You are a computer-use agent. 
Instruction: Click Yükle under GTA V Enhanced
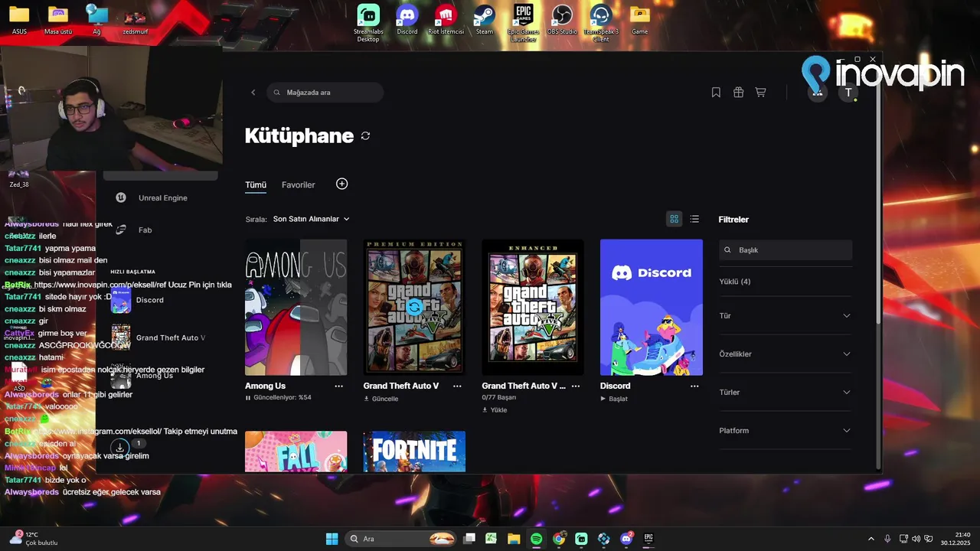pyautogui.click(x=495, y=410)
